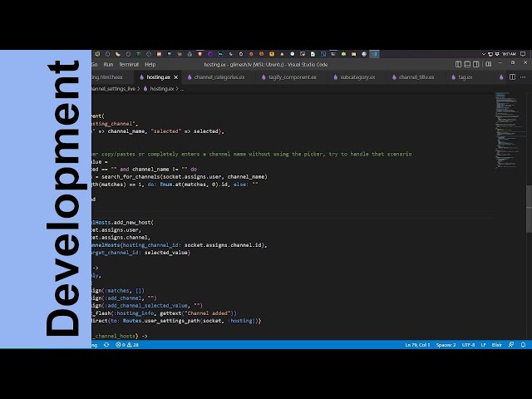Switch to the tag.ex tab
This screenshot has width=532, height=399.
(x=465, y=77)
